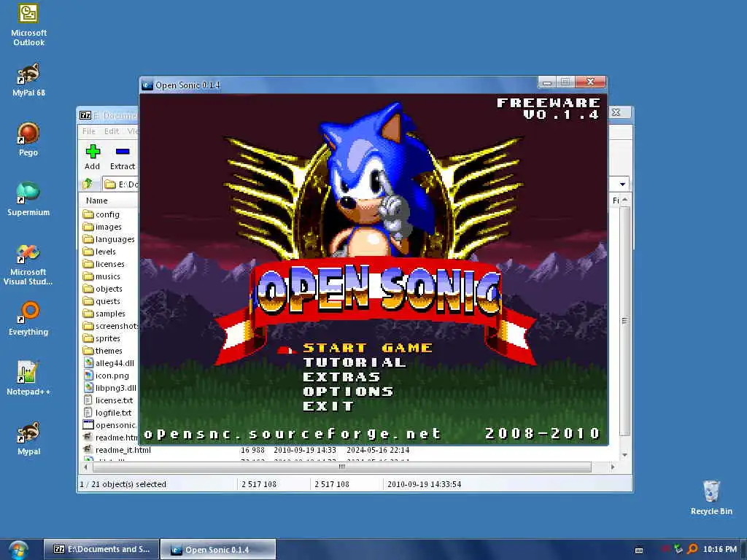Select the licenses folder in 7-Zip
The width and height of the screenshot is (747, 560).
(x=104, y=264)
